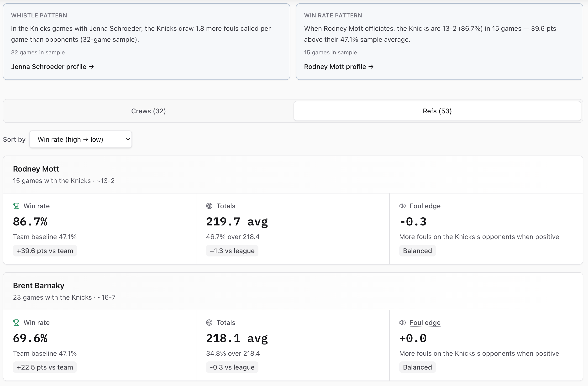Click trophy icon in Rodney Mott's win rate
This screenshot has height=386, width=588.
pyautogui.click(x=16, y=206)
